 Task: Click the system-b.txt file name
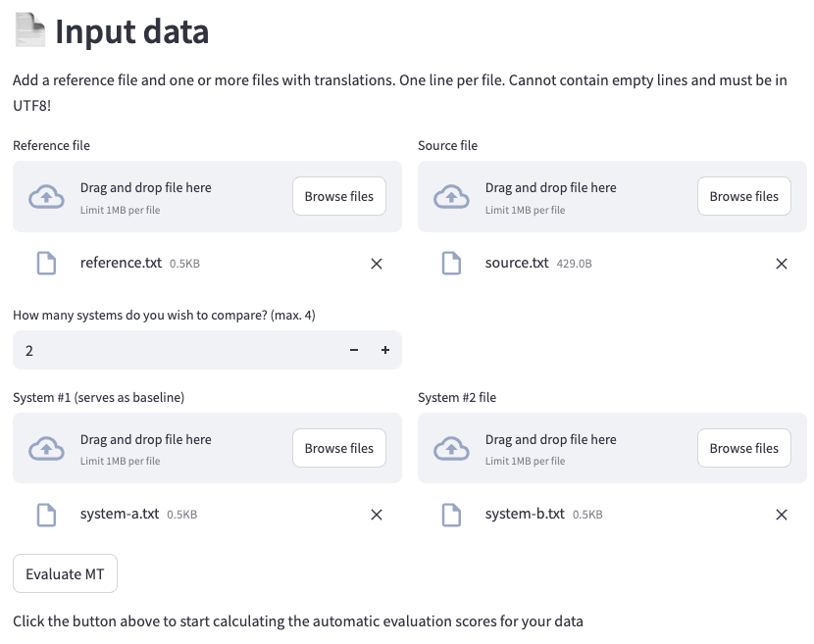[x=525, y=514]
